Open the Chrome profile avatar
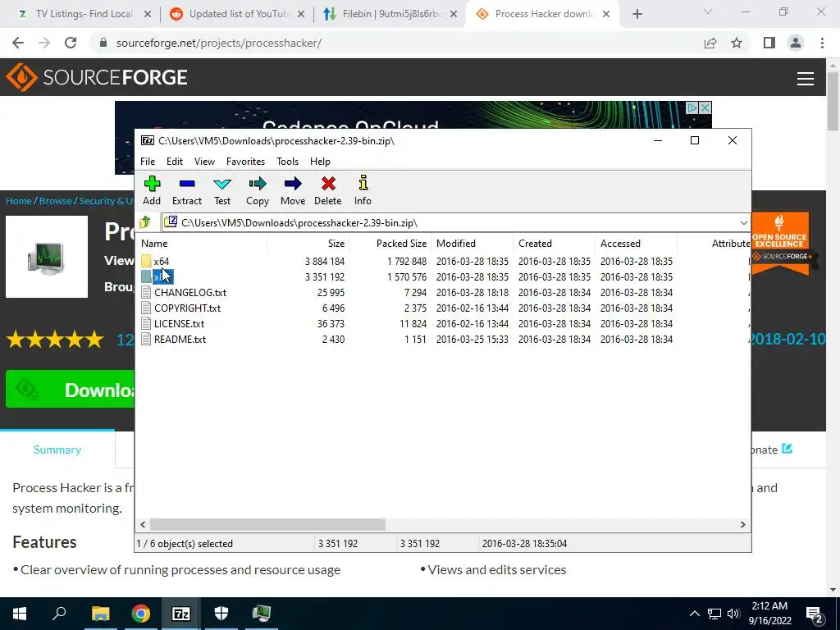The height and width of the screenshot is (630, 840). [x=796, y=43]
